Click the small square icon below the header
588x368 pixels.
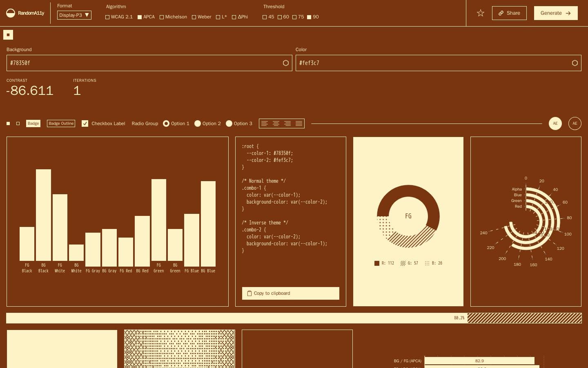click(8, 35)
